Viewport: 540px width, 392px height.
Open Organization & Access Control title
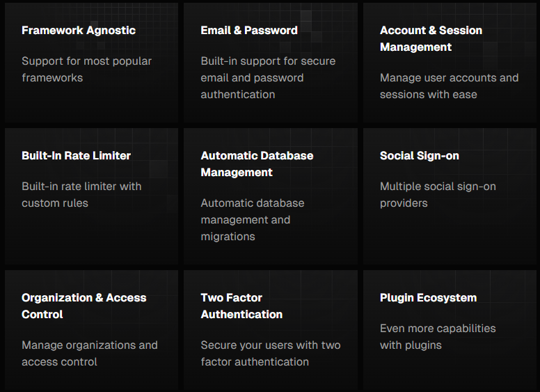click(x=84, y=306)
